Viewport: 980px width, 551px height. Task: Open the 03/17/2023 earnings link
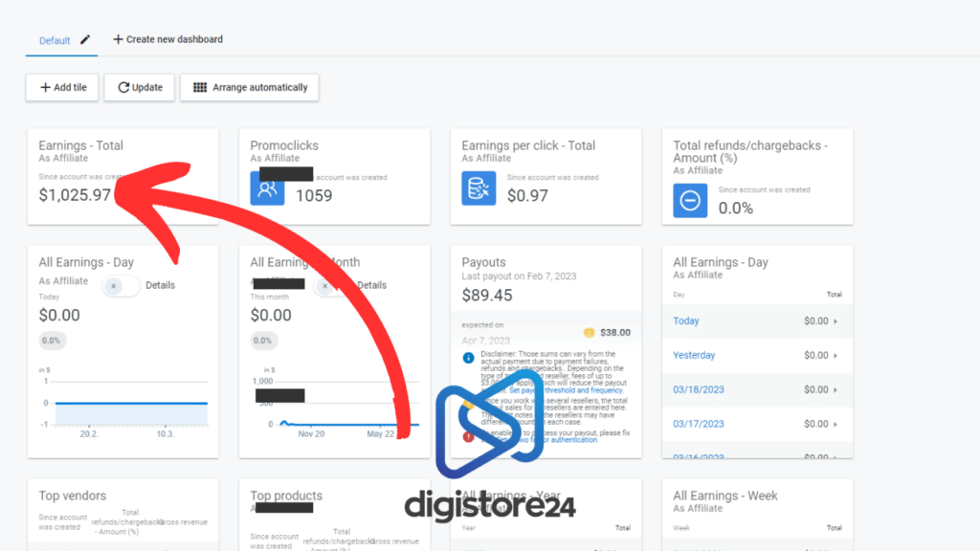699,424
